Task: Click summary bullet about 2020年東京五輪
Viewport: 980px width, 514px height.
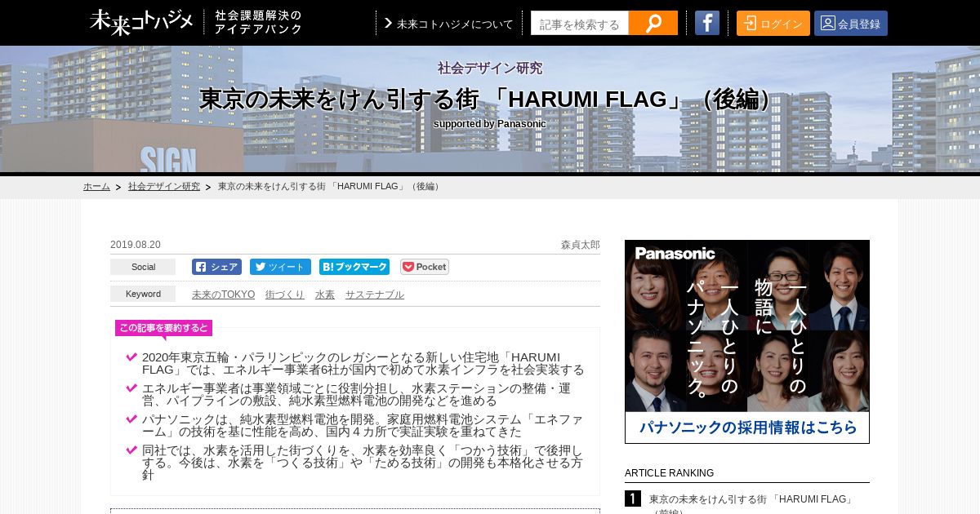Action: coord(363,364)
